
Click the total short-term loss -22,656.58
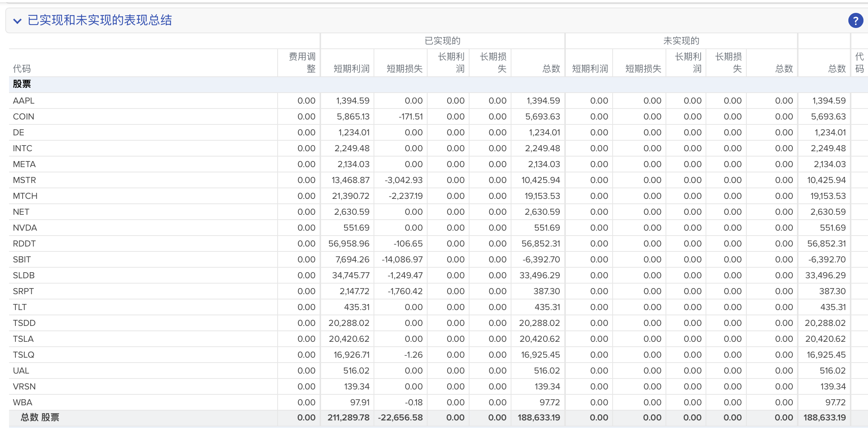(x=400, y=417)
